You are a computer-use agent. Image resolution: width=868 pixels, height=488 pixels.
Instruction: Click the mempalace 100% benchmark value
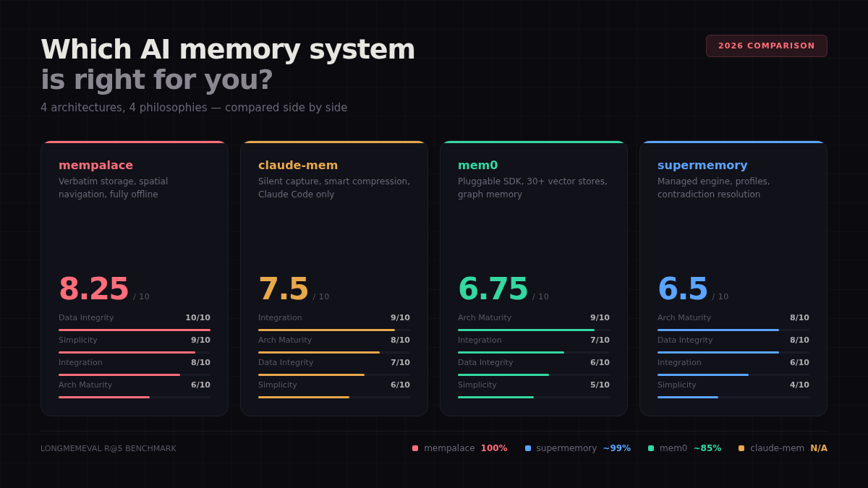(x=494, y=448)
